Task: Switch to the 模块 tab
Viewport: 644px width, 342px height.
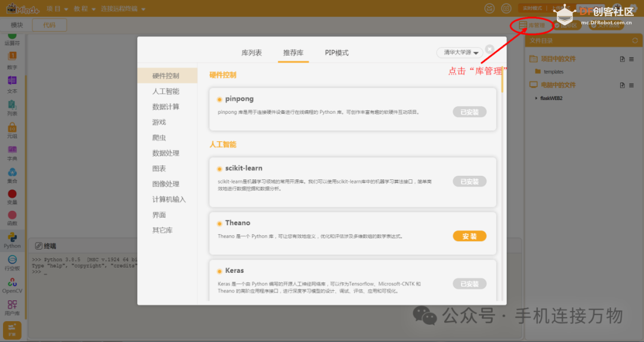Action: (x=17, y=25)
